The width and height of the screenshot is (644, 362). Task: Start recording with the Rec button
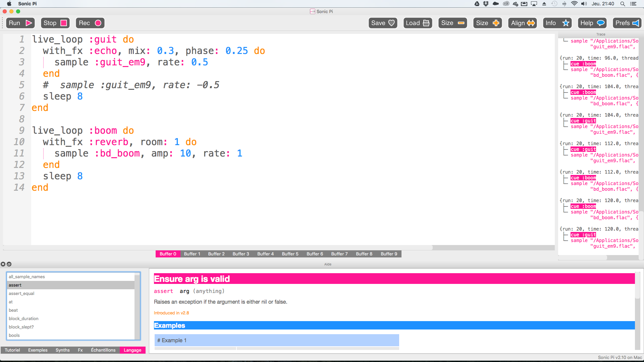click(90, 23)
